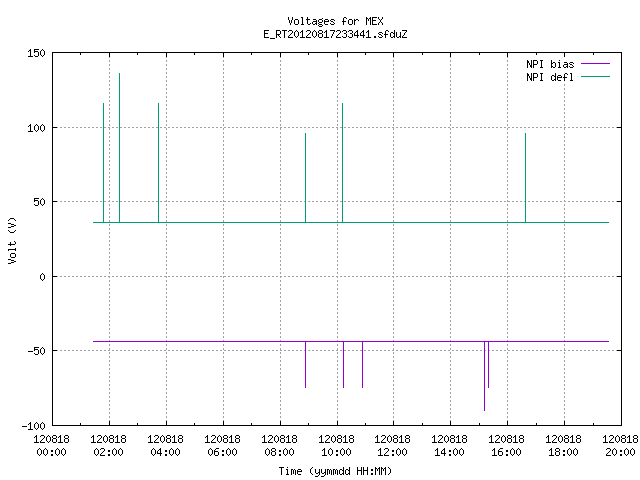Click the purple bias dip just after 10:00
The width and height of the screenshot is (640, 480).
tap(343, 364)
